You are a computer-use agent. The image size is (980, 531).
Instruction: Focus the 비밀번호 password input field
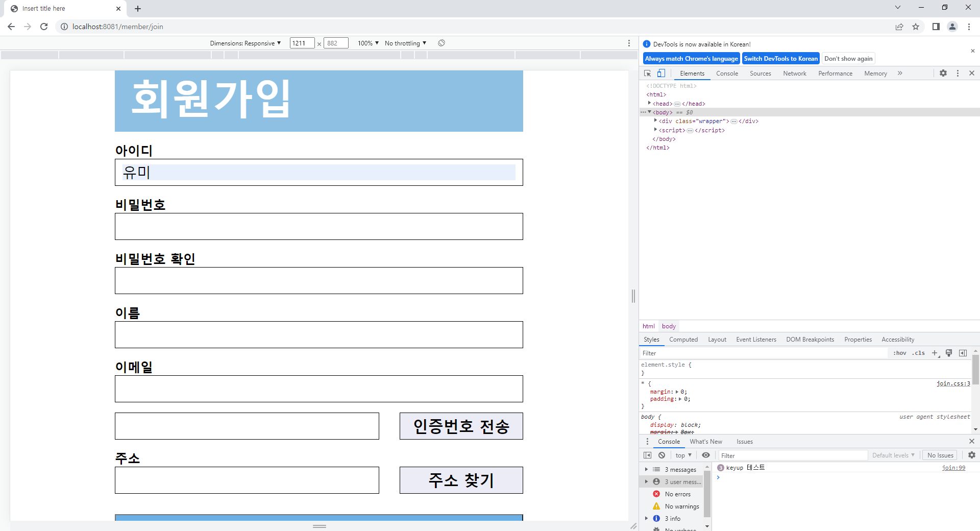point(319,227)
